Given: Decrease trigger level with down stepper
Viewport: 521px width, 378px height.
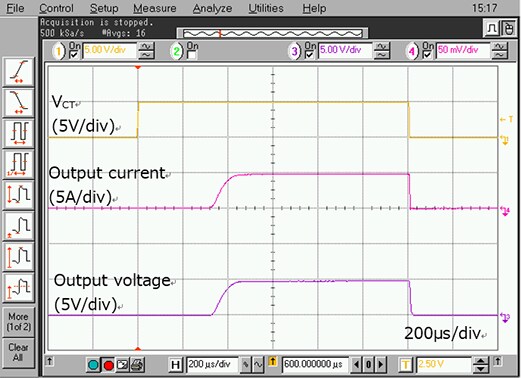Looking at the screenshot, I should tap(481, 368).
